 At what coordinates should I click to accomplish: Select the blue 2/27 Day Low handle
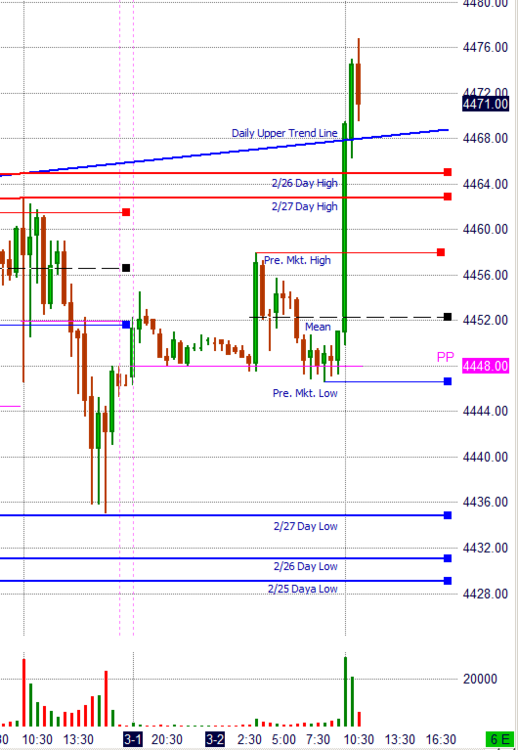pyautogui.click(x=448, y=515)
